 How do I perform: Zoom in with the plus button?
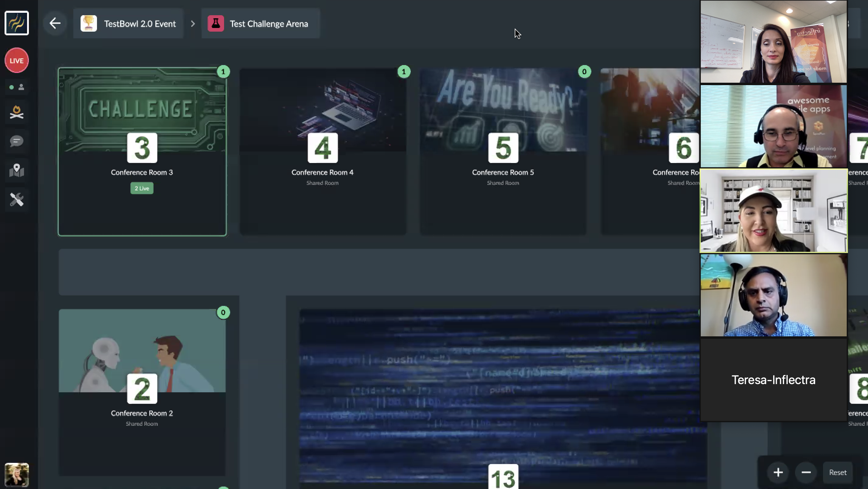[778, 473]
